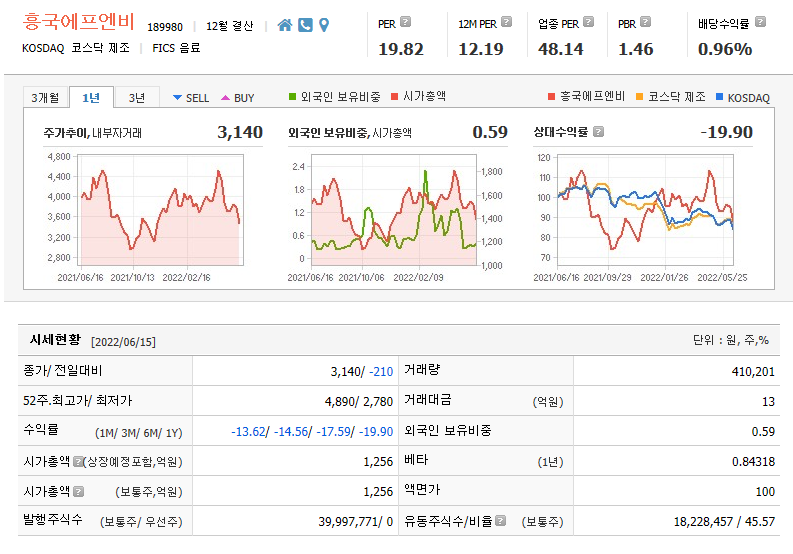Screen dimensions: 793x554
Task: Click the date [2022/06/15]
Action: 123,342
